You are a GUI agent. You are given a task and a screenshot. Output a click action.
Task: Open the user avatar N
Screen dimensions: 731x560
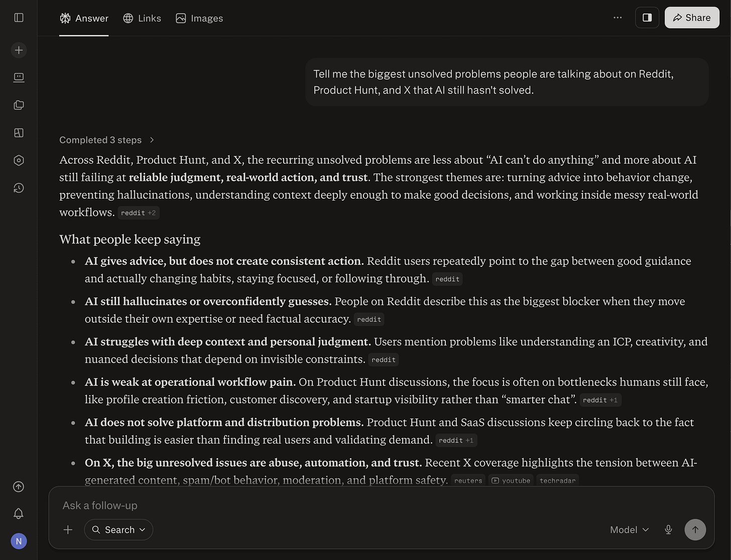click(19, 541)
